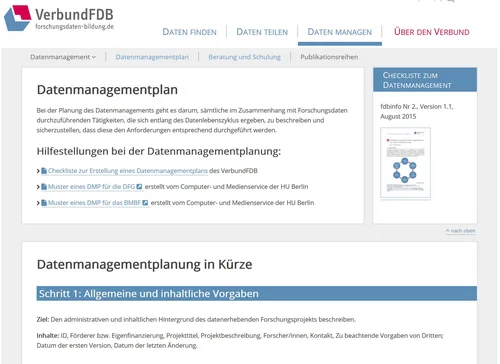The height and width of the screenshot is (364, 500).
Task: Click 'Hilfestellungen bei der Datenmanagementplanung' heading
Action: [x=159, y=151]
